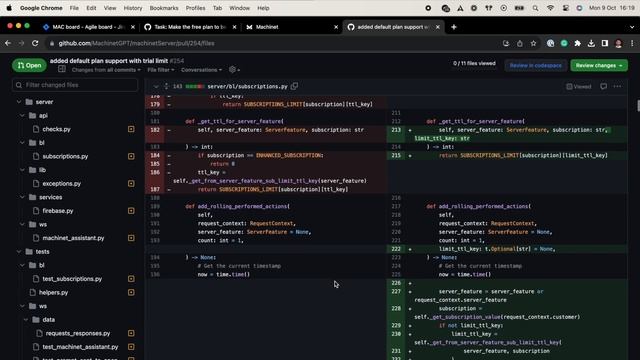Click the page vertical scrollbar thumb
Screen dimensions: 640x360
point(638,105)
